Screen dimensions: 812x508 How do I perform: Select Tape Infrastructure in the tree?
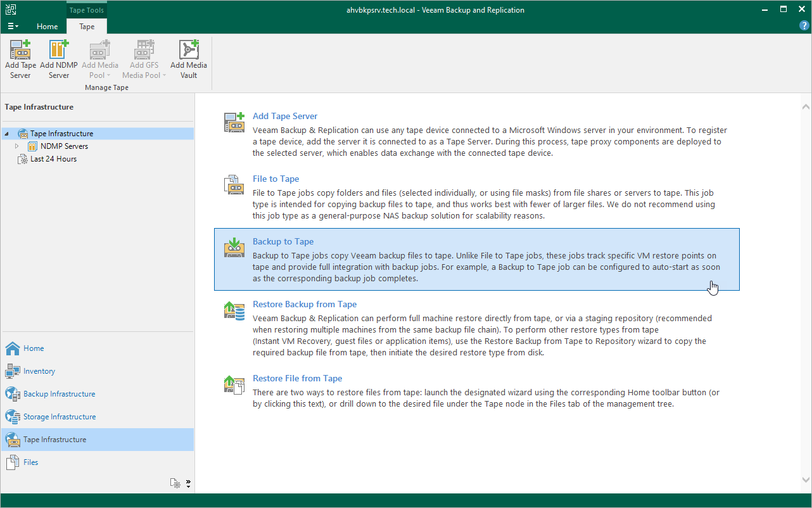tap(61, 134)
